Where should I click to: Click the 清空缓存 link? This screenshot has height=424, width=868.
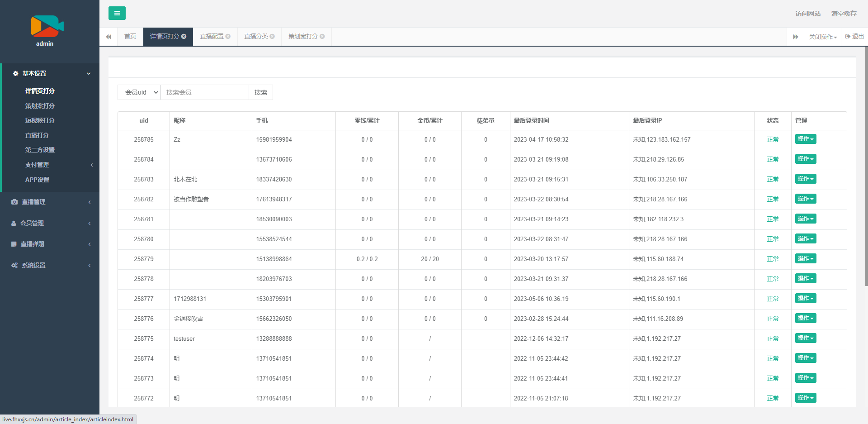click(844, 14)
